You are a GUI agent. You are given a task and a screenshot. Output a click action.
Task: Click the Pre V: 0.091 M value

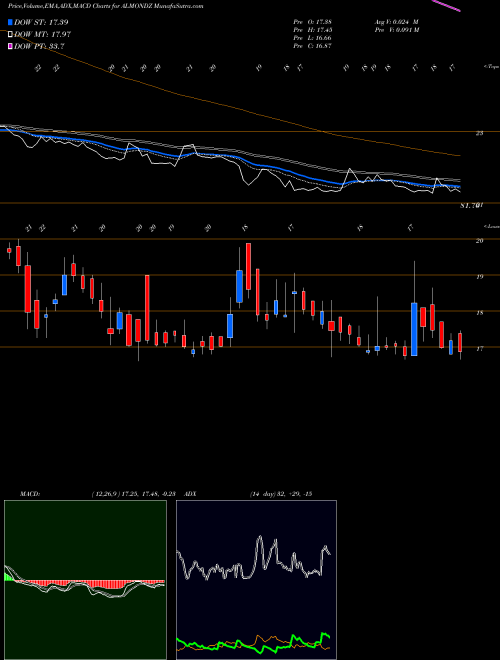point(396,30)
